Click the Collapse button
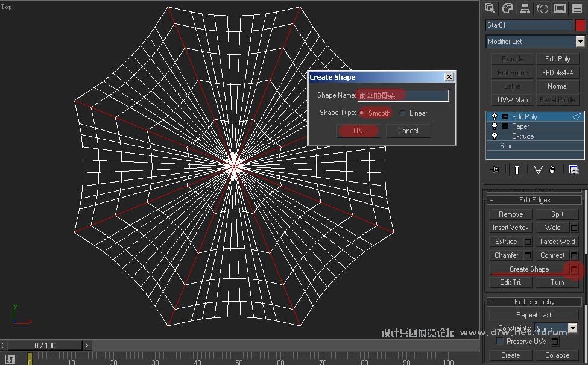 point(557,355)
